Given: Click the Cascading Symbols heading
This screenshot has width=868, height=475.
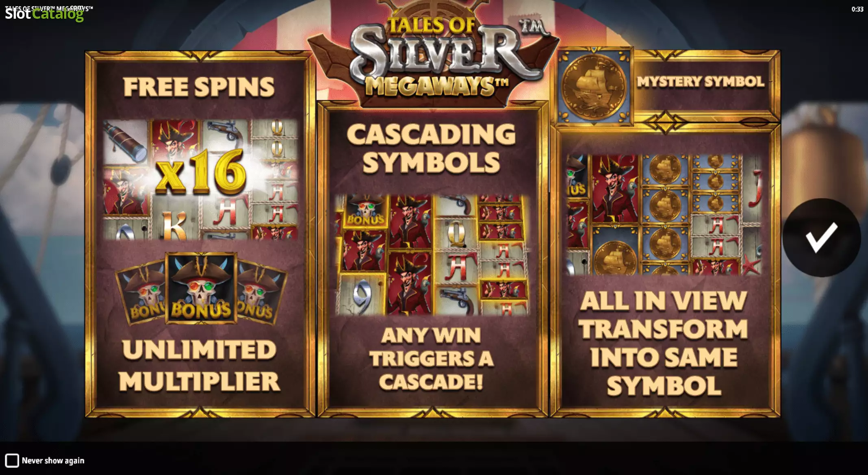Looking at the screenshot, I should [431, 148].
